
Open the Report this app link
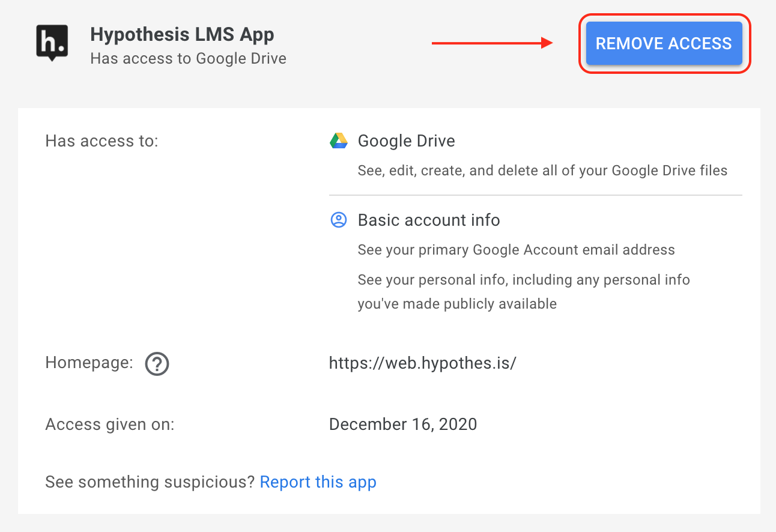point(318,482)
